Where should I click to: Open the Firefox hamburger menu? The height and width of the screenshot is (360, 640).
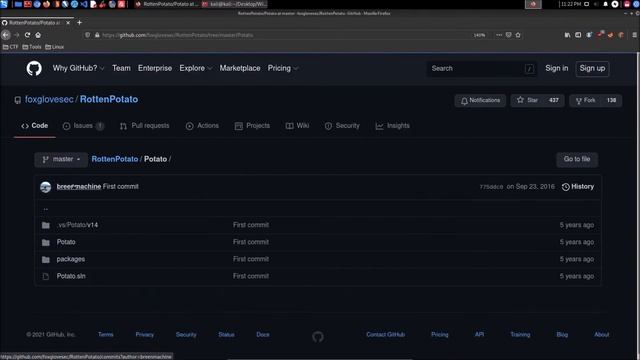(635, 35)
